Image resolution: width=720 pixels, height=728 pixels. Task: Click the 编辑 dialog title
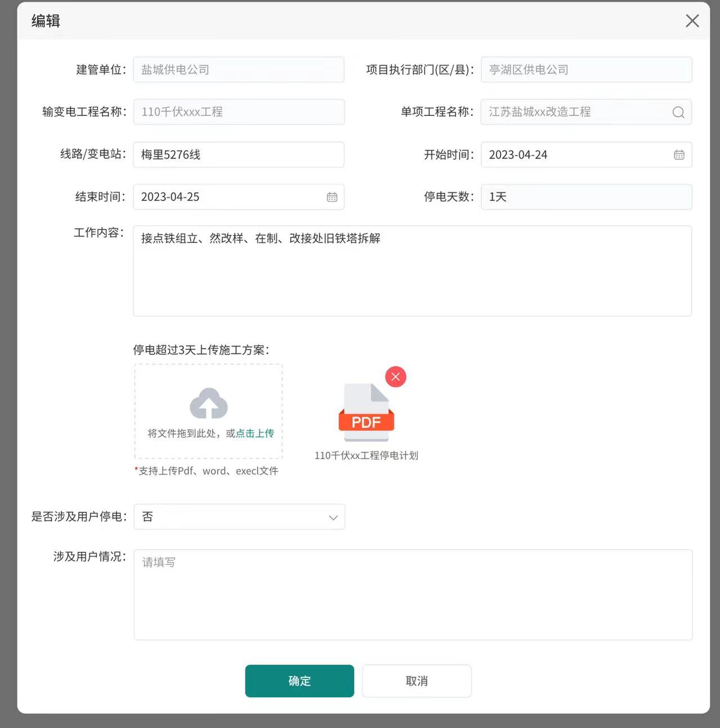point(46,21)
